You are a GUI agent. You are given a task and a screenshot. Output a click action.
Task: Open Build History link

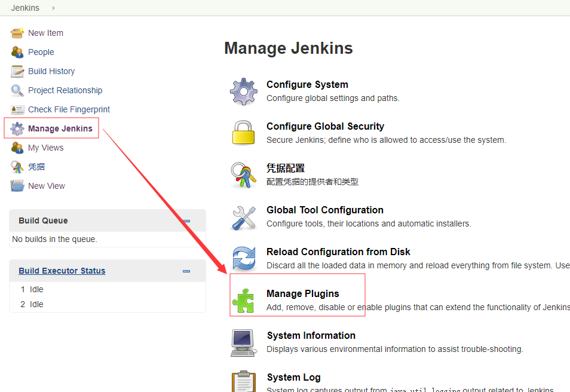pos(51,71)
